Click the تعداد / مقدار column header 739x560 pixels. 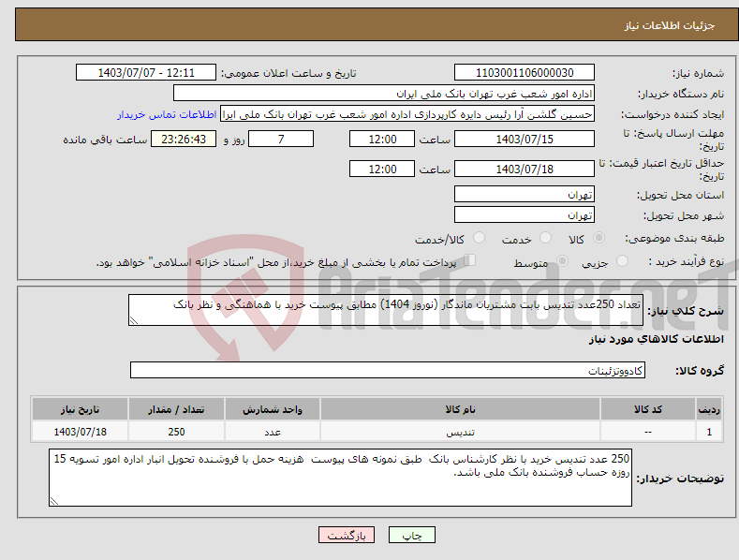(176, 409)
